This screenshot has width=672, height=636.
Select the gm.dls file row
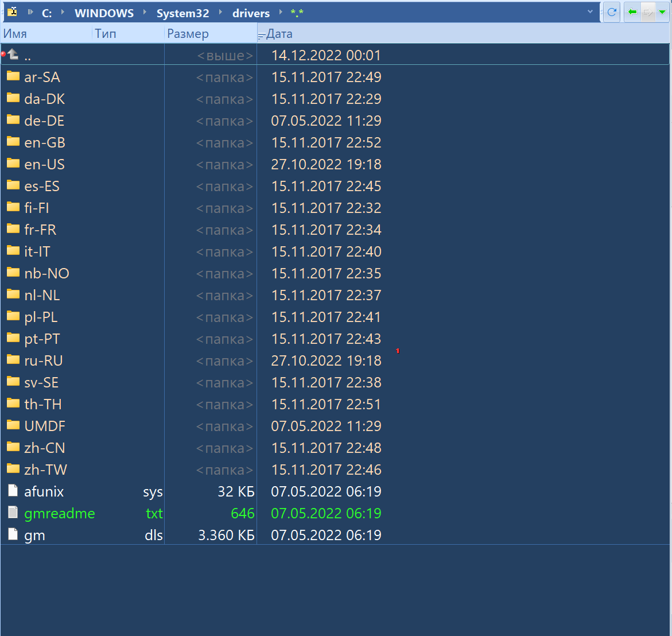pyautogui.click(x=86, y=534)
